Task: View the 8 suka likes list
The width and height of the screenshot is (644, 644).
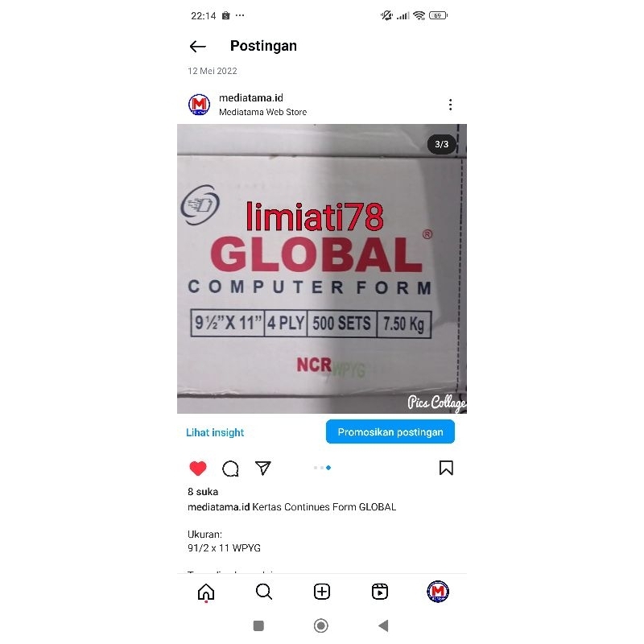Action: [x=203, y=492]
